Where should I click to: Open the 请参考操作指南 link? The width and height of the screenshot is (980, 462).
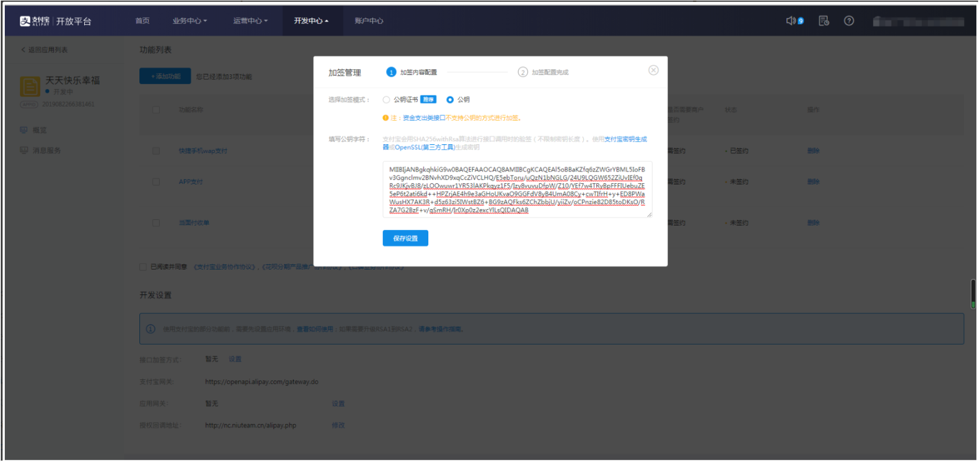tap(440, 329)
